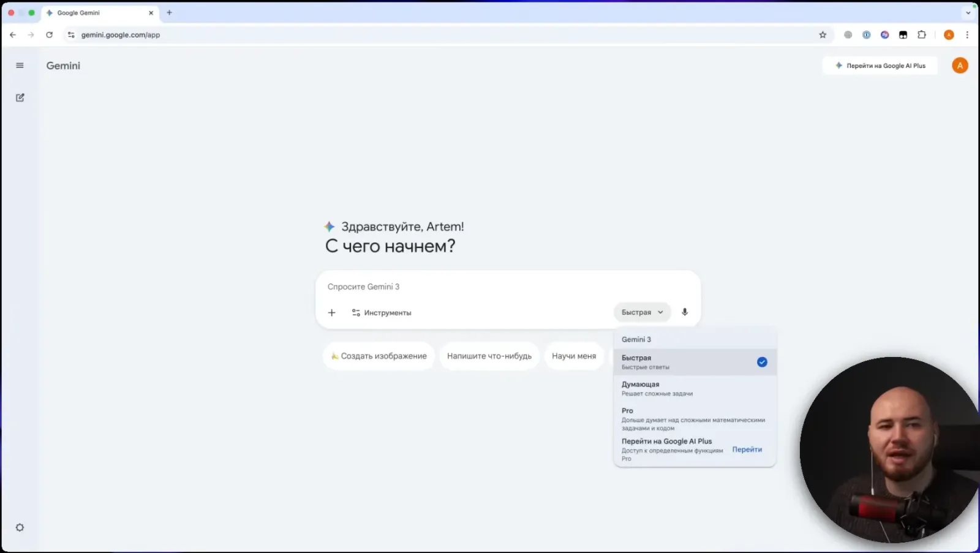
Task: Click the blue circular extension icon in toolbar
Action: 866,35
